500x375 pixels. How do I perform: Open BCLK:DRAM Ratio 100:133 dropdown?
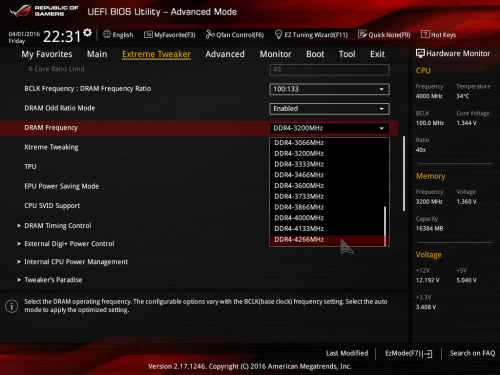point(329,89)
